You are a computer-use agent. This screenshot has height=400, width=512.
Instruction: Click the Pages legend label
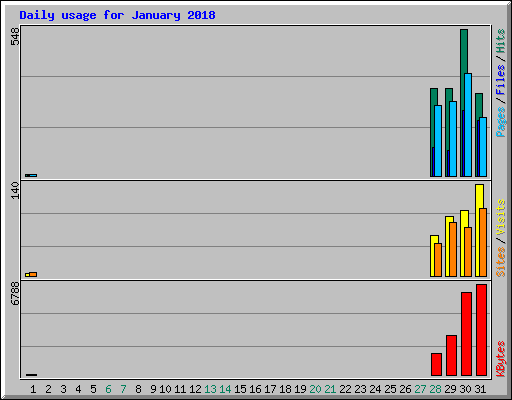[x=500, y=122]
